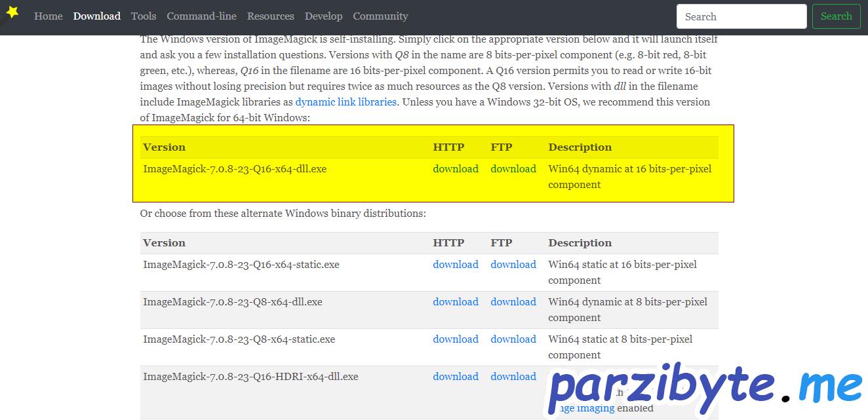Viewport: 868px width, 420px height.
Task: Click HTTP download for Q16-x64-dll.exe
Action: tap(456, 169)
